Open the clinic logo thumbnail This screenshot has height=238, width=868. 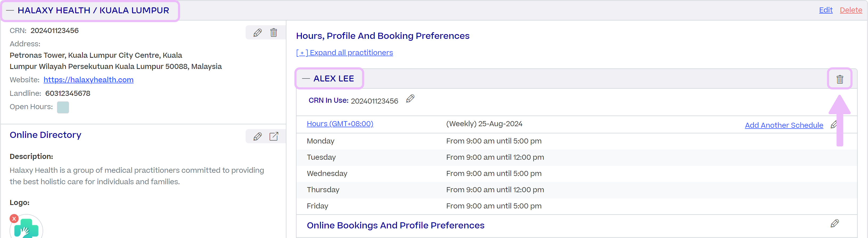point(26,228)
